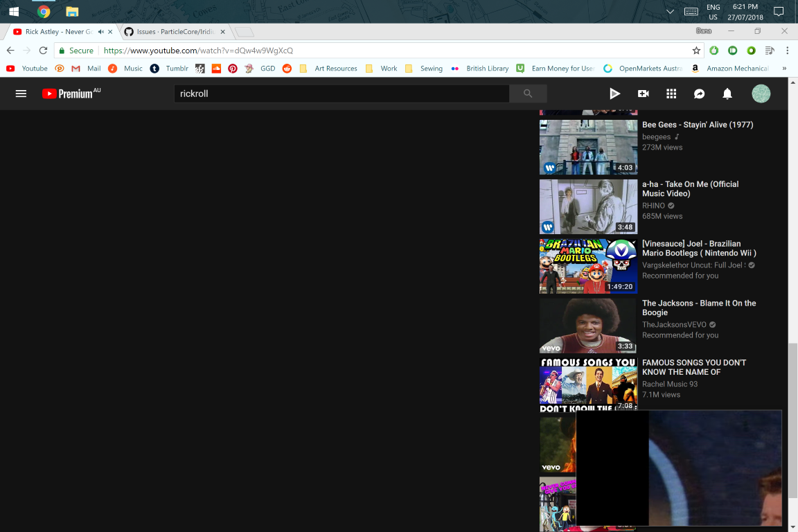The height and width of the screenshot is (532, 798).
Task: Click the search magnifier icon
Action: tap(528, 93)
